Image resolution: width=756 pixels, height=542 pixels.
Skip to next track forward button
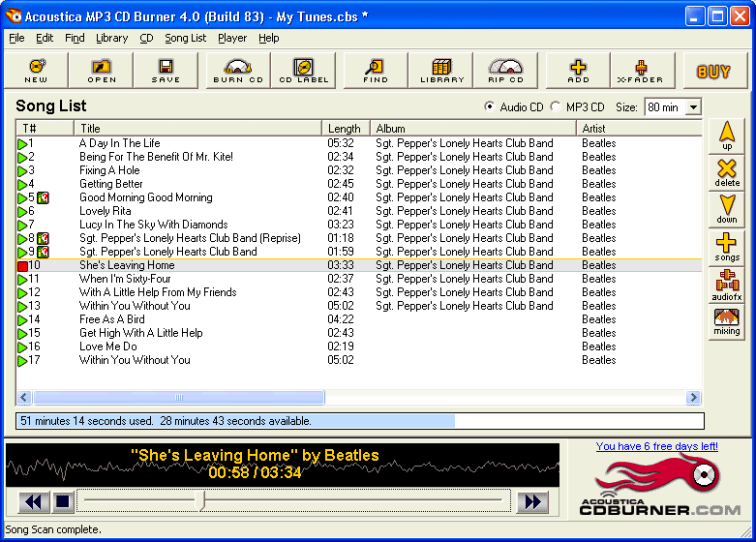[x=532, y=502]
